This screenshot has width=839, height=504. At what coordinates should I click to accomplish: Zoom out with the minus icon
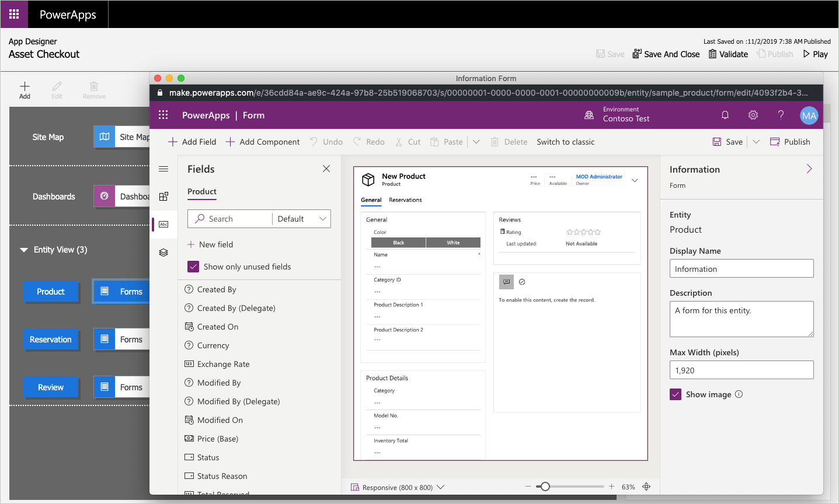point(528,487)
